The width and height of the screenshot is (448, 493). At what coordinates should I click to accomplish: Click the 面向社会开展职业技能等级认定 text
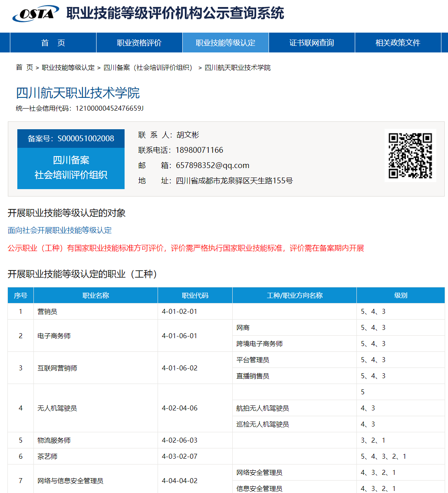pos(60,230)
